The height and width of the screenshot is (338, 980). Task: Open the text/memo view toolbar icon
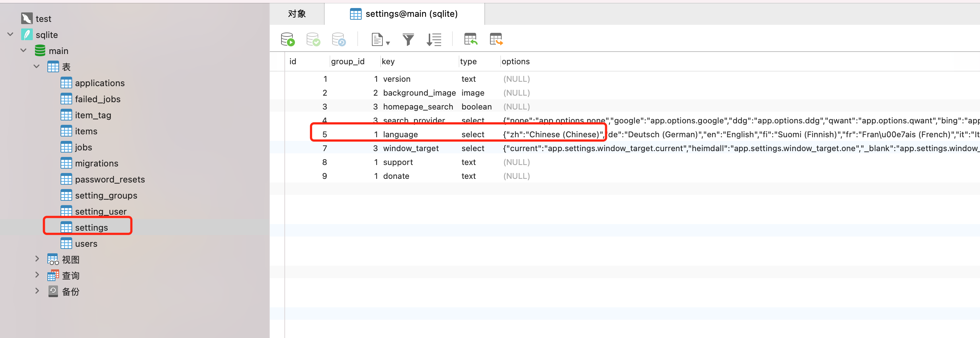380,39
